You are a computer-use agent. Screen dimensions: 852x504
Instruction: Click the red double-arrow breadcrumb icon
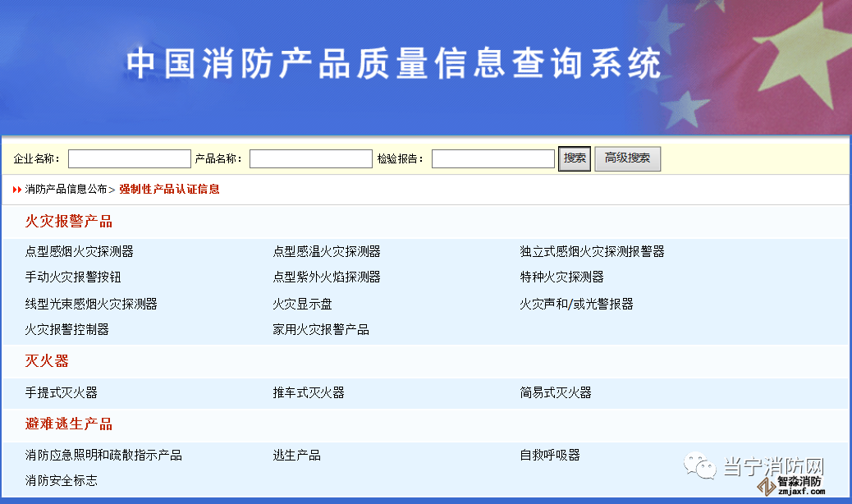pos(17,190)
